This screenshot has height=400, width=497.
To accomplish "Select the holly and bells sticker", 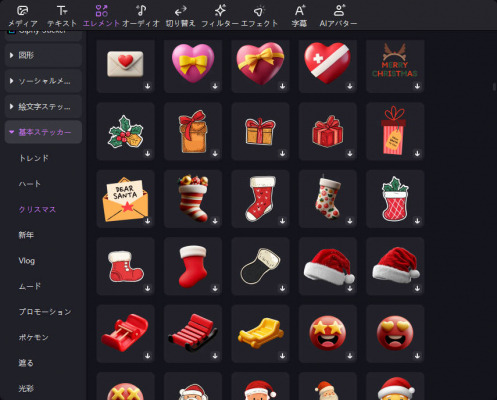I will click(125, 131).
